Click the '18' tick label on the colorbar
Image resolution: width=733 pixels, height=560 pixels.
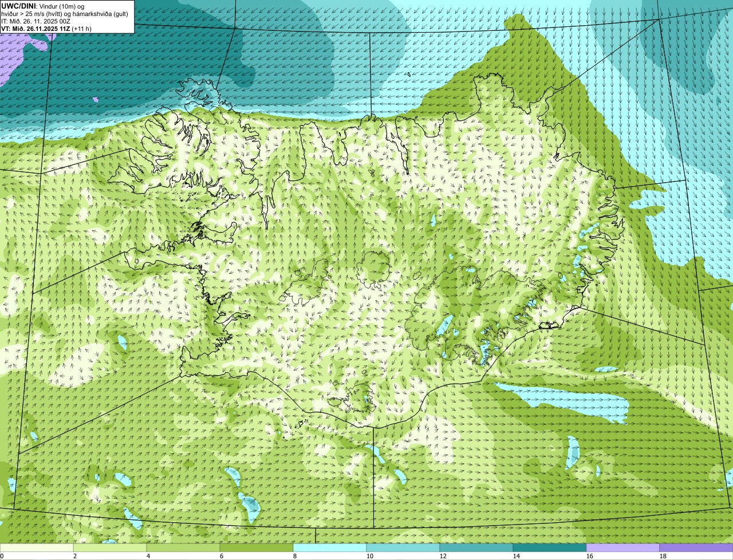(663, 556)
